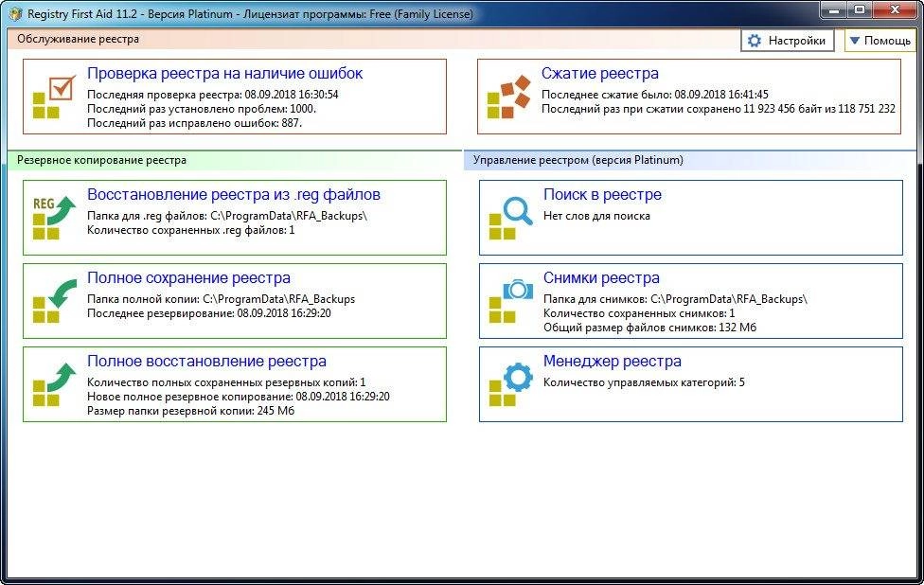Click the registry manager gear icon
Screen dimensions: 924x585
511,384
